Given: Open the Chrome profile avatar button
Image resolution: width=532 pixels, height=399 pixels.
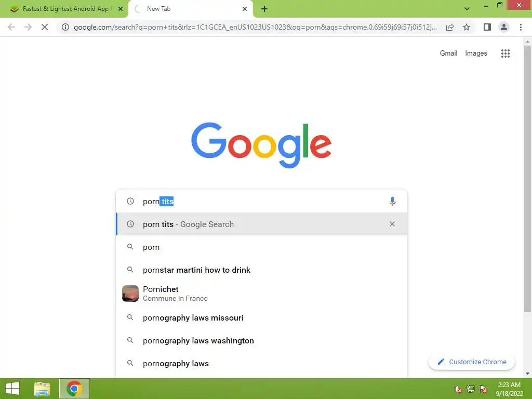Looking at the screenshot, I should click(504, 27).
